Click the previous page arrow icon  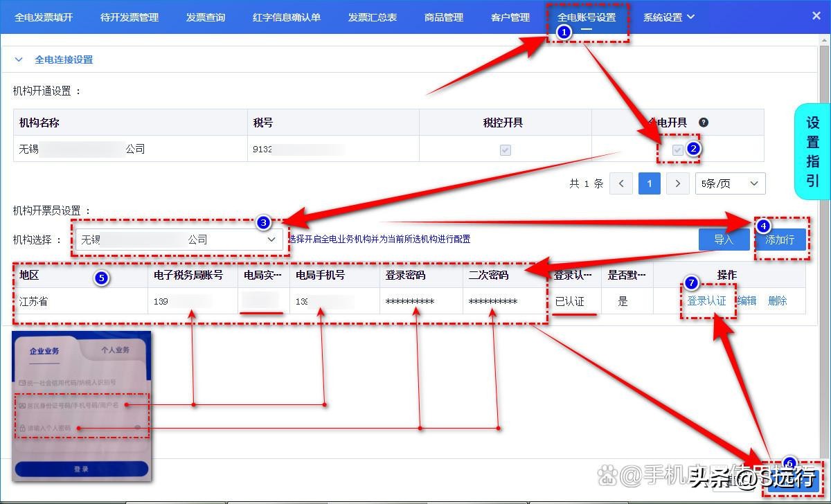click(x=621, y=183)
